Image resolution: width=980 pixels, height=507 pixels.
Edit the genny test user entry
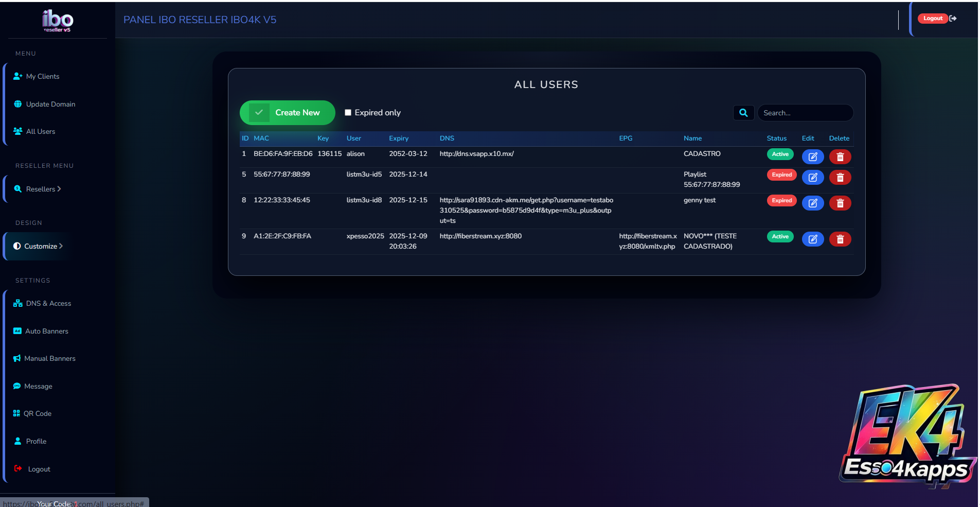812,203
